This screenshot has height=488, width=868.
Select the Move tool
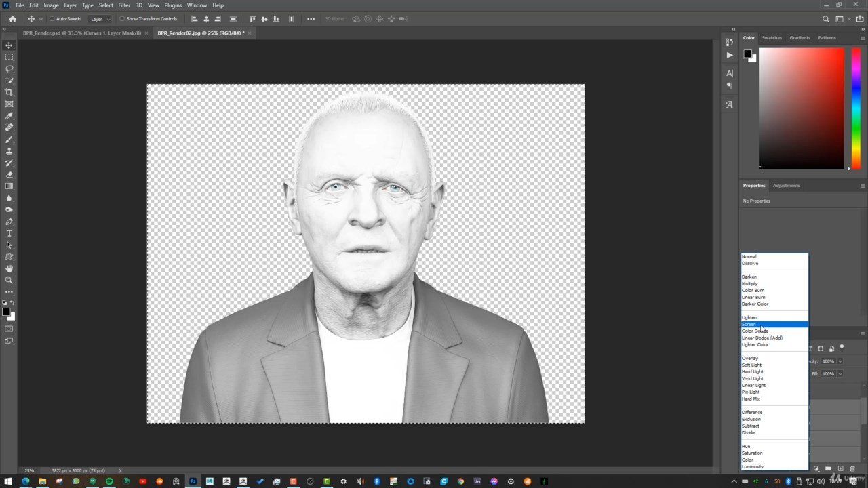tap(9, 45)
